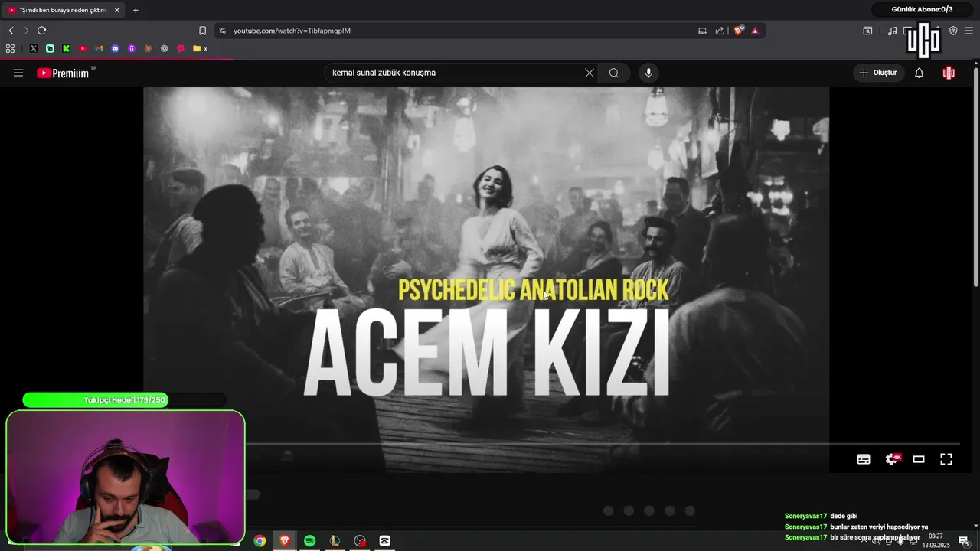Viewport: 980px width, 551px height.
Task: Open the Kick bookmark with green K
Action: (x=67, y=48)
